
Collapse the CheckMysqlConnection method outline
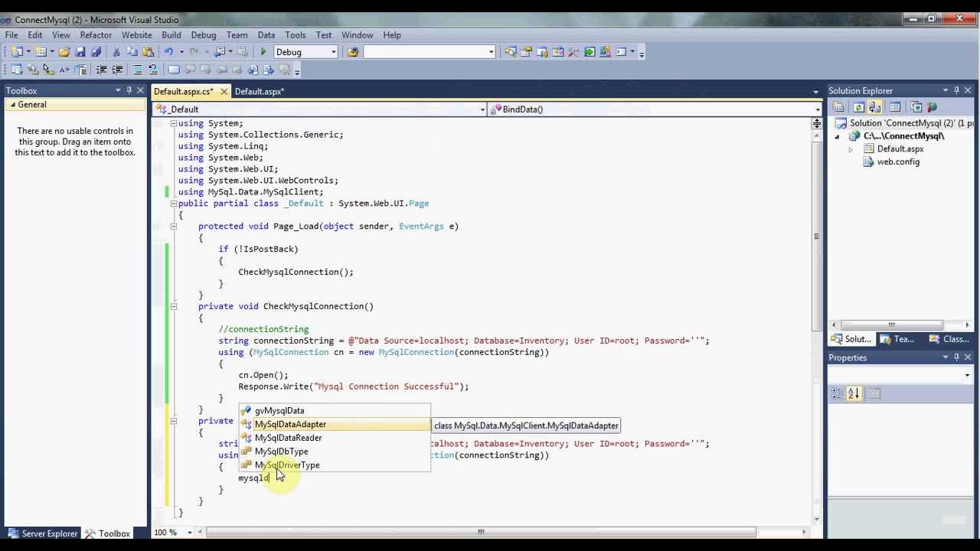click(x=174, y=306)
